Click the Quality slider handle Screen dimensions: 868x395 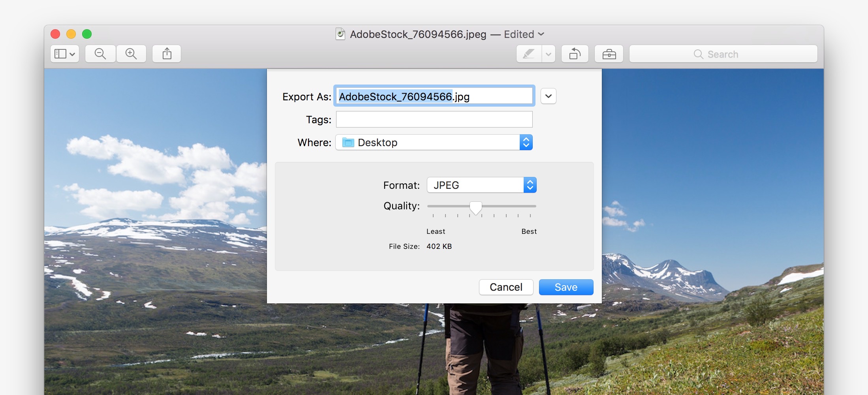pos(475,207)
